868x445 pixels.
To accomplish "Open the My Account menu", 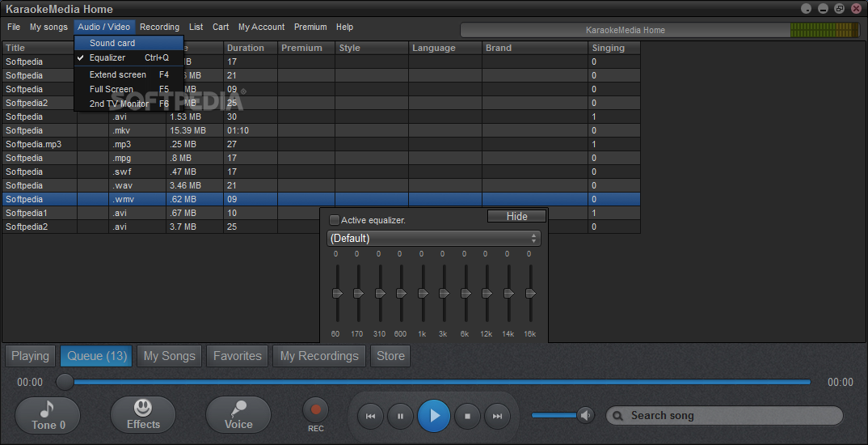I will click(261, 27).
